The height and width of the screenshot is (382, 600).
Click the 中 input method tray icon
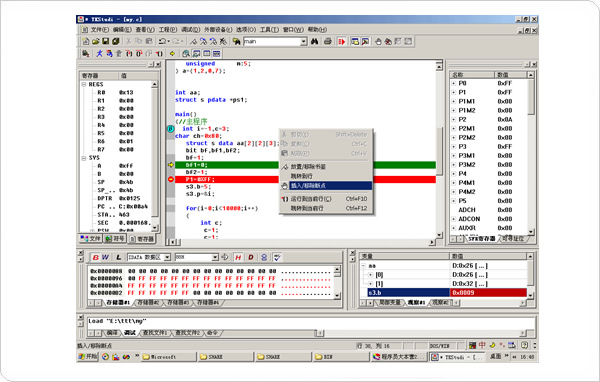[x=482, y=345]
